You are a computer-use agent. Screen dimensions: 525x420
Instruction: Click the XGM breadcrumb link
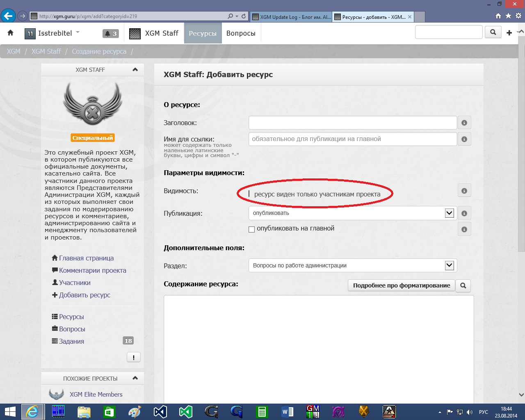tap(14, 51)
